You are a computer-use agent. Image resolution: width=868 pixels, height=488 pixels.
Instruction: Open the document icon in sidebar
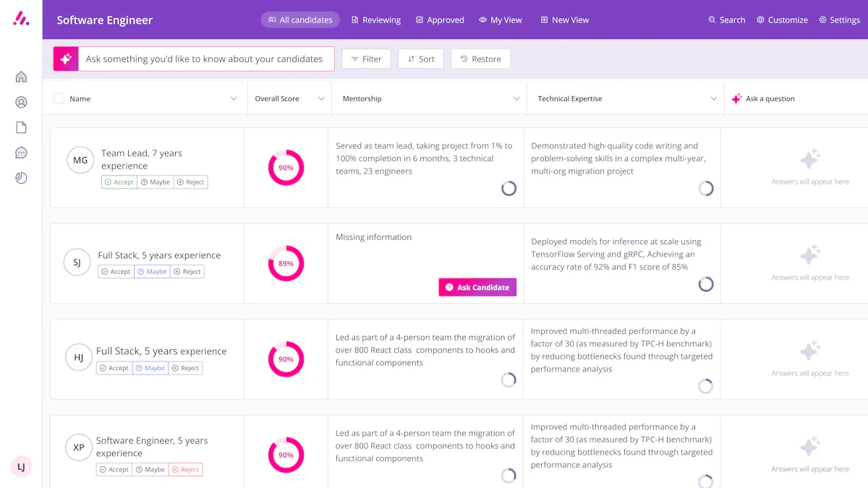click(21, 127)
